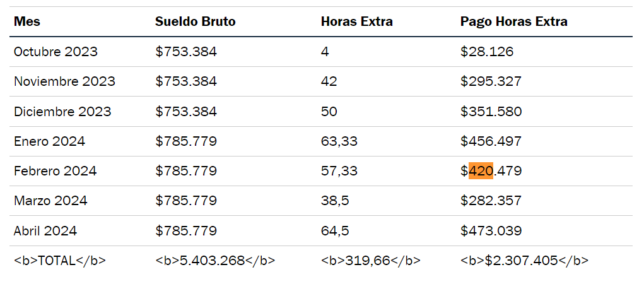Select the Pago Horas Extra header

pos(513,21)
